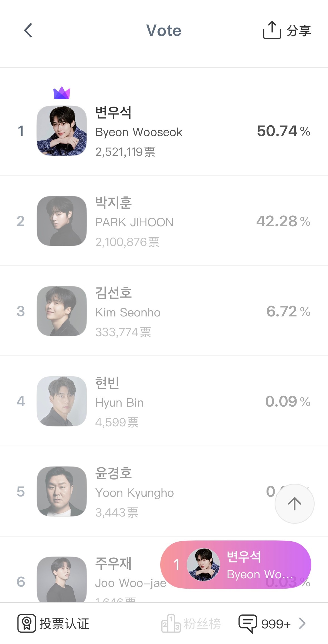Tap the floating pink Byeon Wooseok rank pill
The height and width of the screenshot is (644, 328).
(x=236, y=564)
